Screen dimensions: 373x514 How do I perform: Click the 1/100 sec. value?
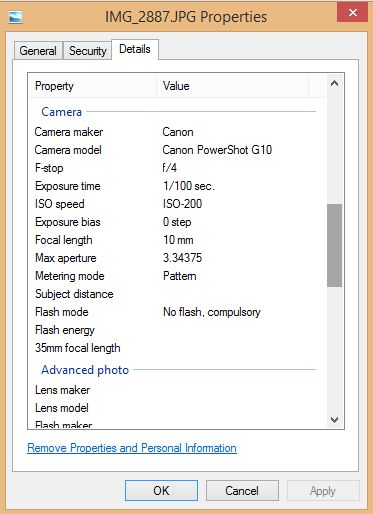189,186
